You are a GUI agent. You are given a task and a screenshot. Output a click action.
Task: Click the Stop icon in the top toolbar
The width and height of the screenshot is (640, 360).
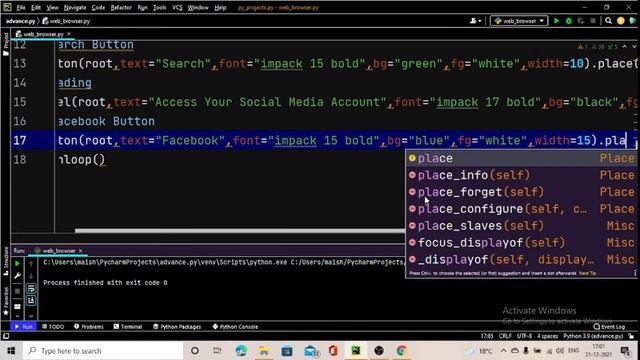click(593, 21)
